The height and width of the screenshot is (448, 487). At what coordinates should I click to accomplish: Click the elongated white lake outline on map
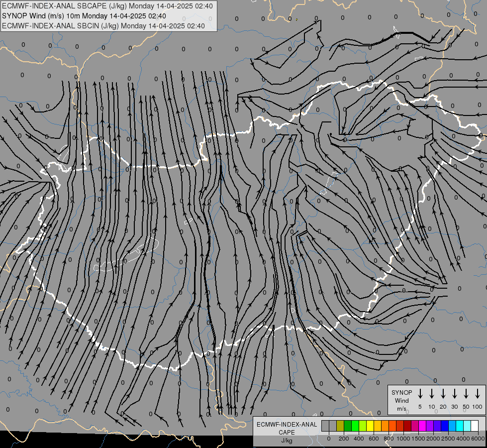tap(126, 254)
